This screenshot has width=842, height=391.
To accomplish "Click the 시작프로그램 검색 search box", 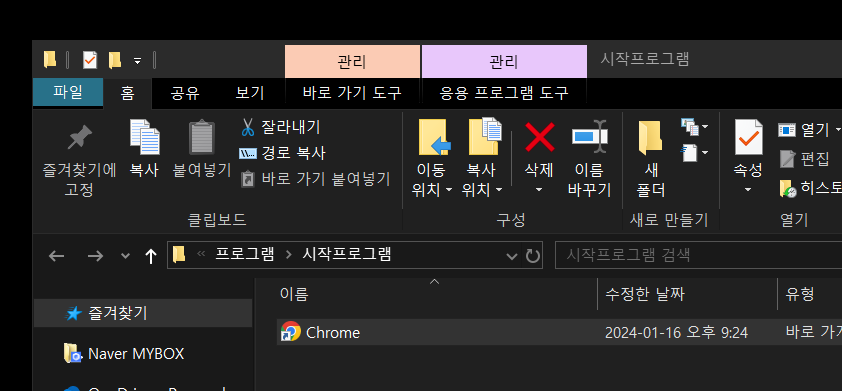I will [698, 255].
